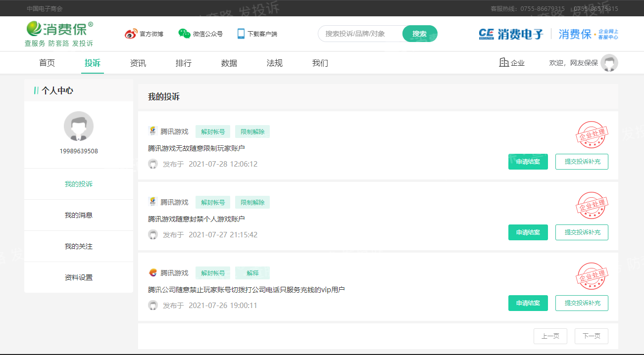Click 腾讯游戏 name on the 2021-07-27 complaint

pyautogui.click(x=174, y=202)
